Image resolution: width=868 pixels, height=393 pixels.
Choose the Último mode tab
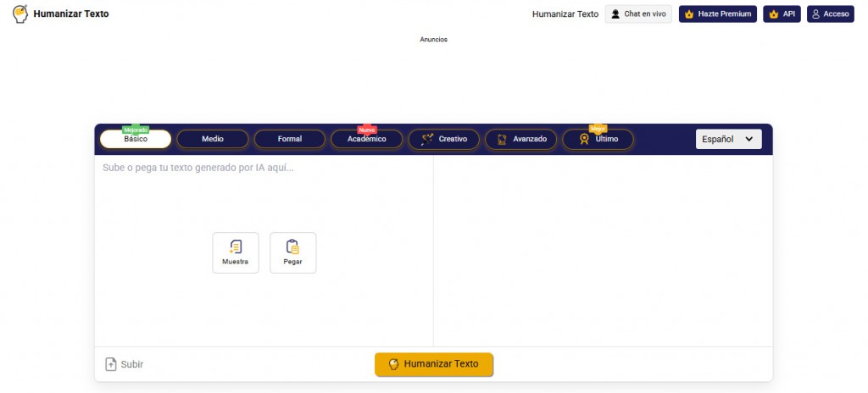click(x=598, y=139)
